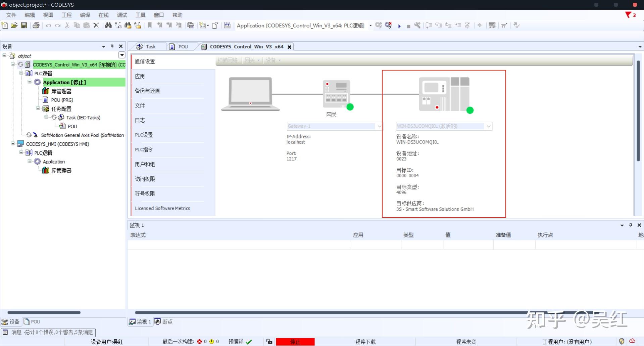Open a project using the folder icon
Image resolution: width=644 pixels, height=346 pixels.
tap(14, 25)
